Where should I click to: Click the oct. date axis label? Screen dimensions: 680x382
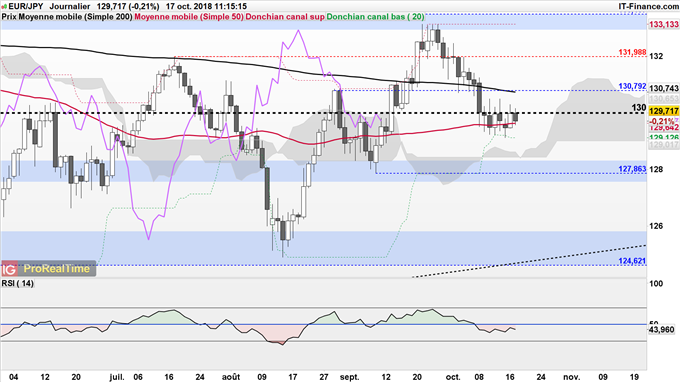click(453, 377)
